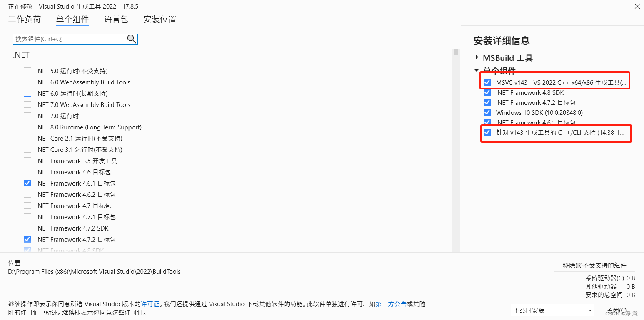This screenshot has height=320, width=644.
Task: Select the 单个组件 tab
Action: [72, 19]
